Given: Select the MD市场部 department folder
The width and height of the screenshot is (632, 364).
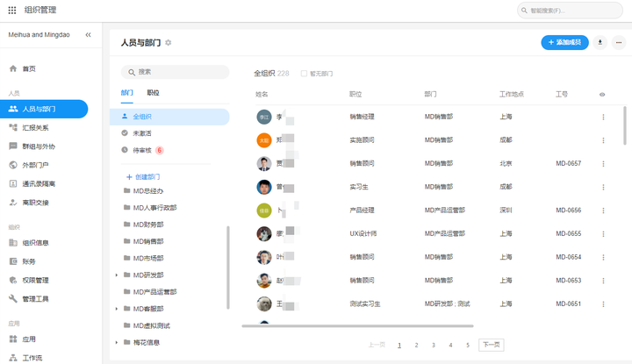Looking at the screenshot, I should [x=148, y=258].
